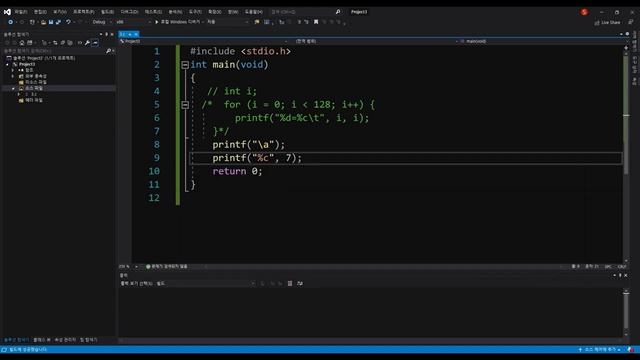
Task: Click line 9 printf("%c", 7); code text
Action: coord(257,158)
